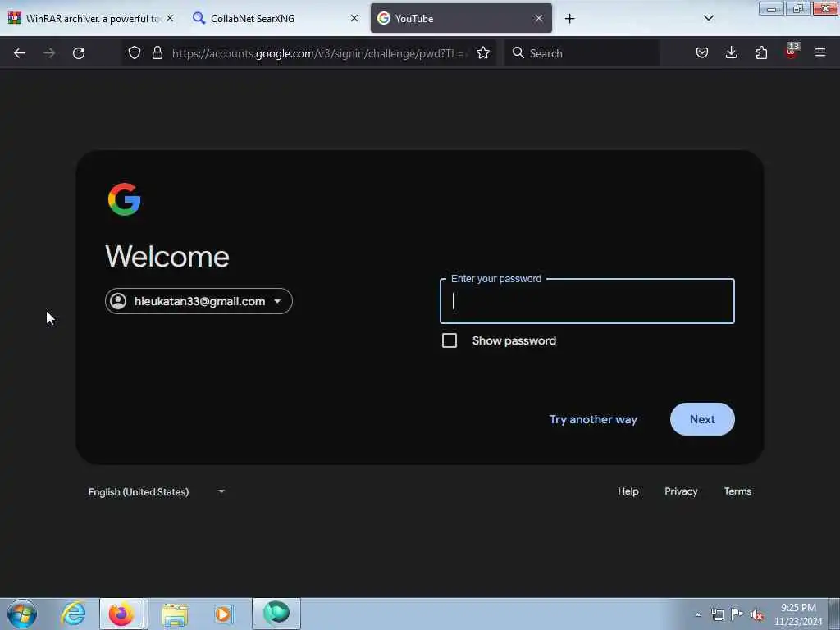Click the address bar URL
The width and height of the screenshot is (840, 630).
320,53
